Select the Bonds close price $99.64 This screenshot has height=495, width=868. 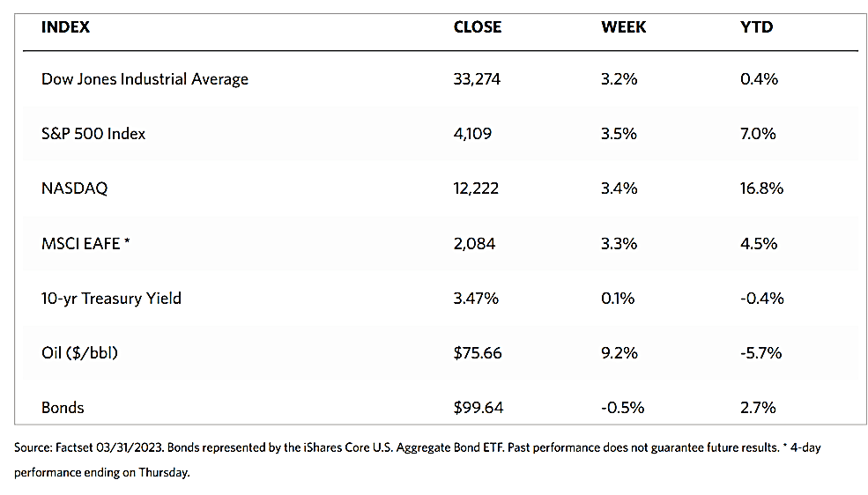click(x=478, y=408)
